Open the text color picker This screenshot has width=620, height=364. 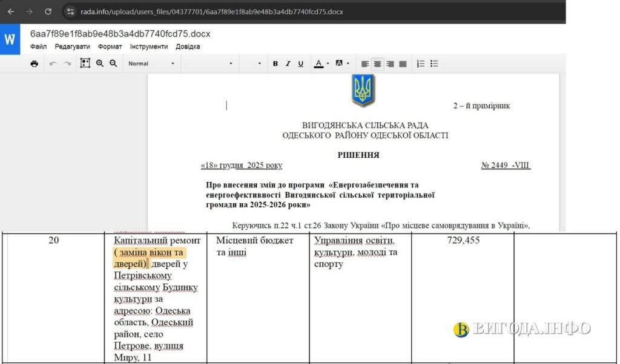(x=321, y=63)
